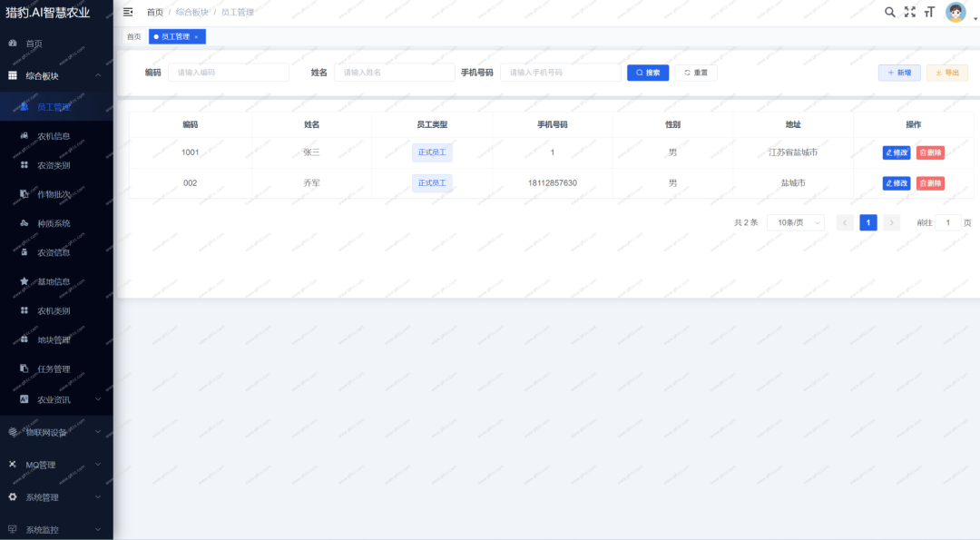Image resolution: width=980 pixels, height=540 pixels.
Task: Click the 员工管理 person icon
Action: (24, 106)
